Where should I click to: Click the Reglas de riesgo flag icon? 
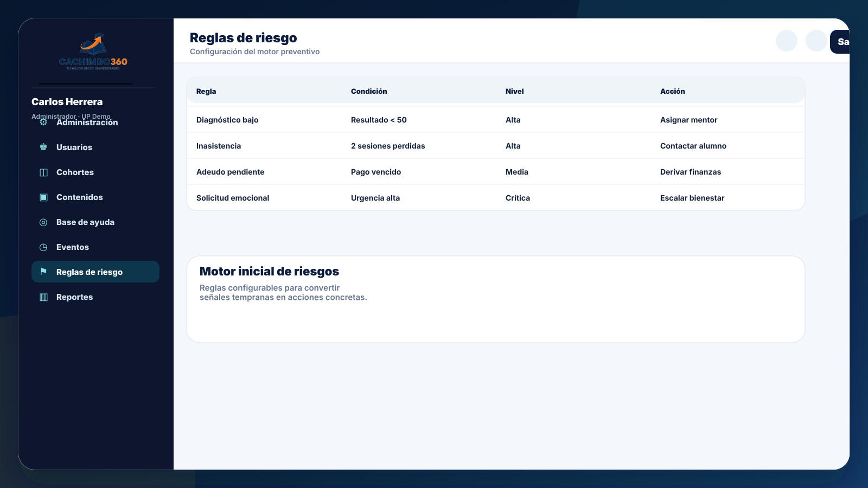pos(43,272)
